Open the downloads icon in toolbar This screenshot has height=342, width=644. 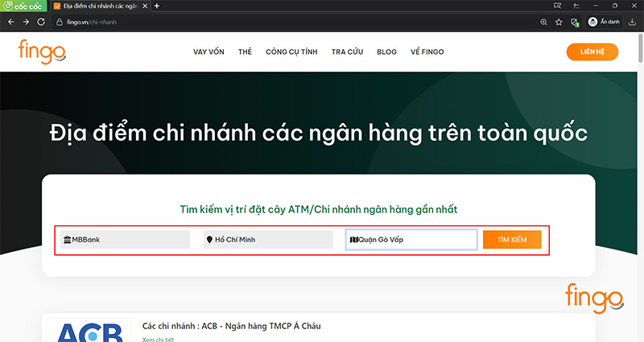(632, 23)
